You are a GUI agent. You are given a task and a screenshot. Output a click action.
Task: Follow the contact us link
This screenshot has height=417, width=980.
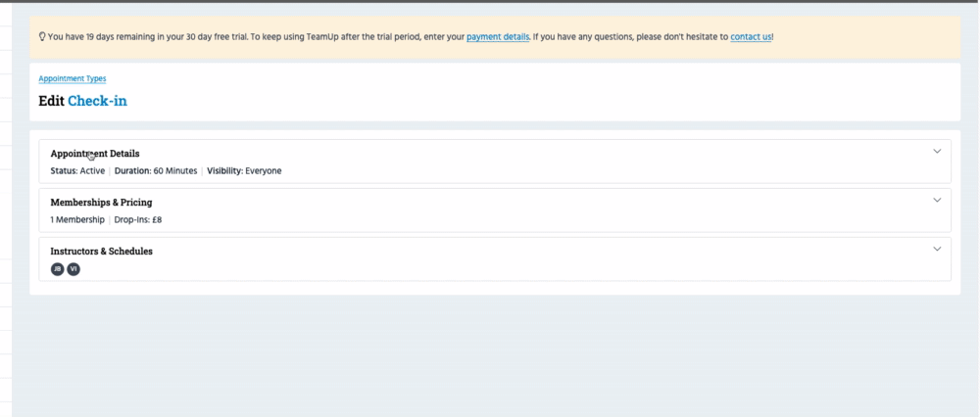tap(751, 37)
